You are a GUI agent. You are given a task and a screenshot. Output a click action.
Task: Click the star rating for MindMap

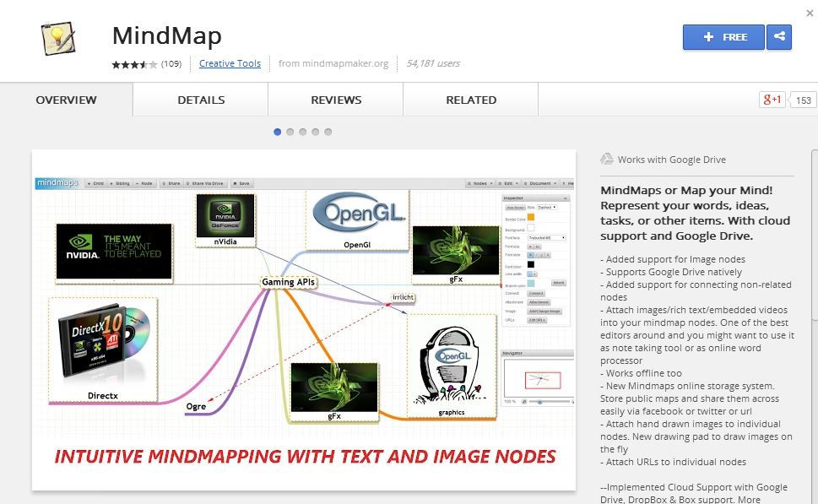(x=134, y=64)
